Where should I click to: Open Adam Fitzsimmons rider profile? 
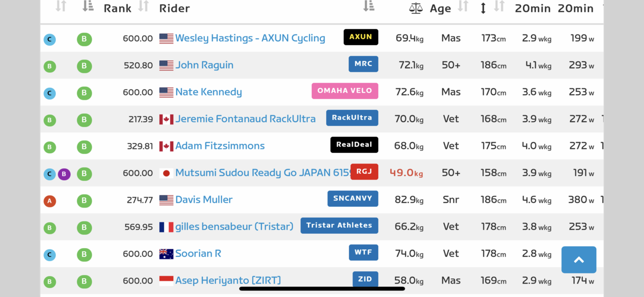(x=220, y=146)
